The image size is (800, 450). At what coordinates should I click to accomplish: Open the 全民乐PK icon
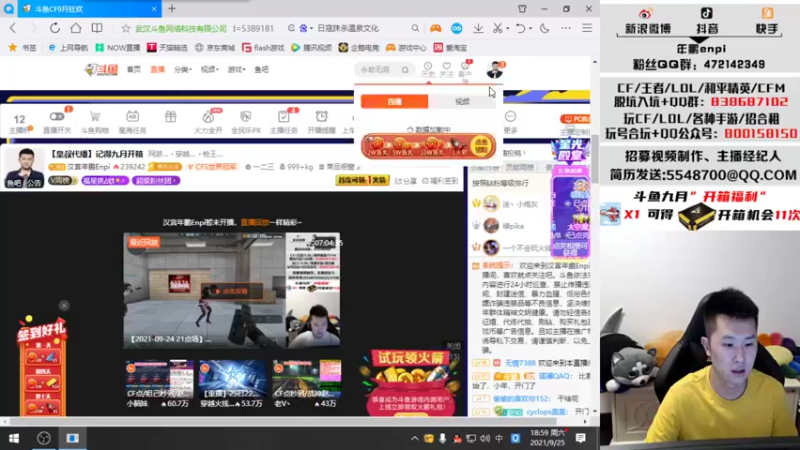click(x=246, y=122)
